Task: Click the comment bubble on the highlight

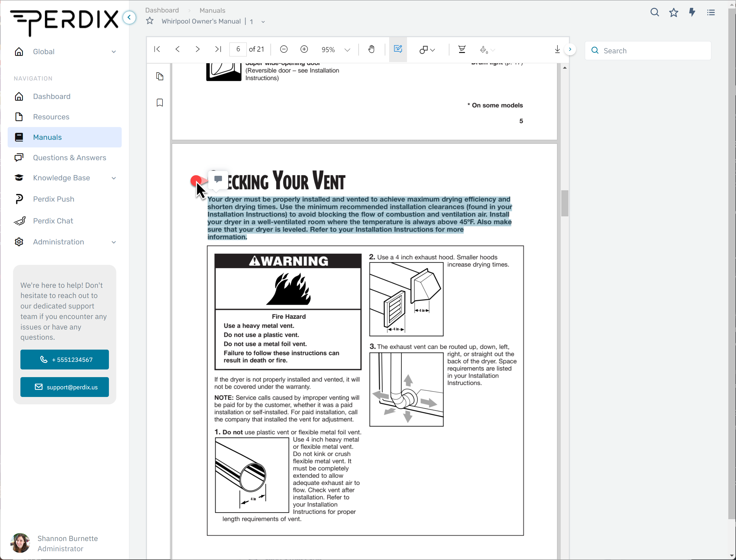Action: tap(218, 180)
